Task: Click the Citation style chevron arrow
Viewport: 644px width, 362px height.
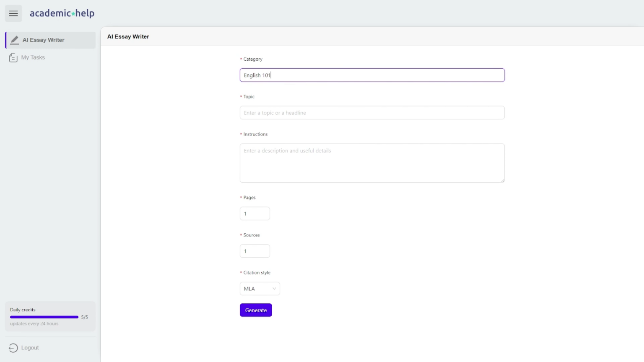Action: click(274, 289)
